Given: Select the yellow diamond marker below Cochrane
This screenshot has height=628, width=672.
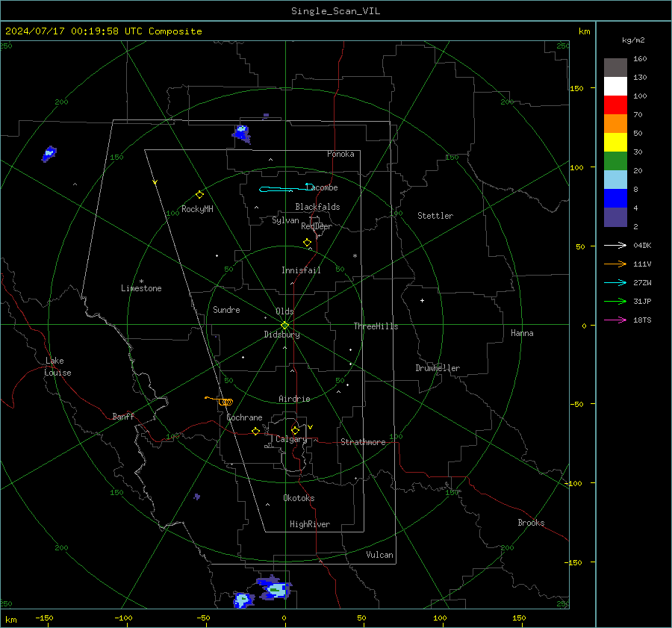Looking at the screenshot, I should [x=256, y=431].
